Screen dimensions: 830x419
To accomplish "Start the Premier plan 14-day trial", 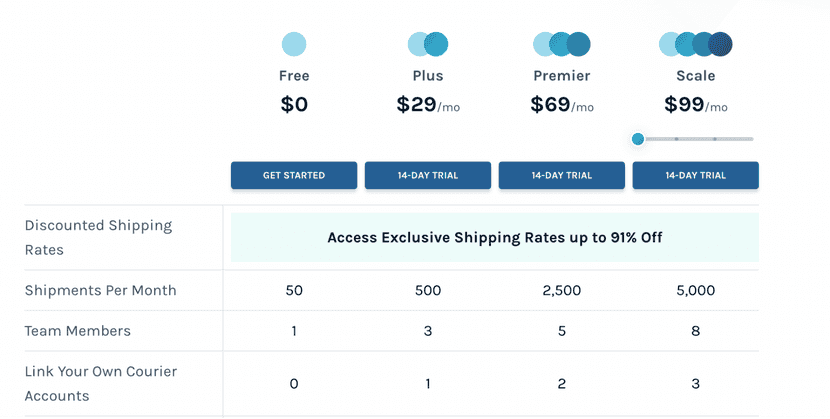I will click(x=561, y=175).
